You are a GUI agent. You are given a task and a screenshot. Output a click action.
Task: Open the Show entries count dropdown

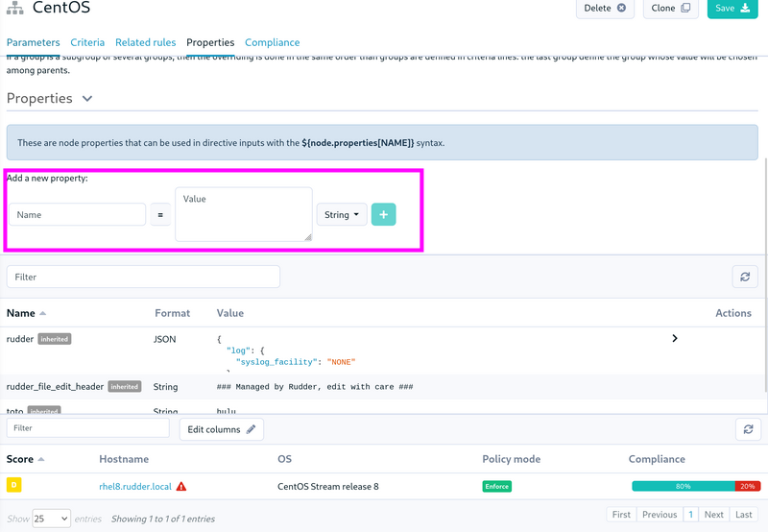(52, 519)
